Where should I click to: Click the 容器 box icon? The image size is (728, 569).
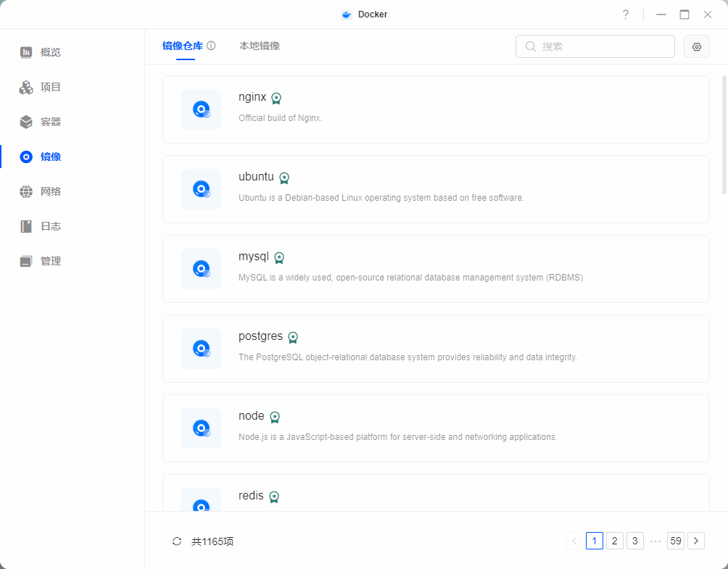(26, 122)
